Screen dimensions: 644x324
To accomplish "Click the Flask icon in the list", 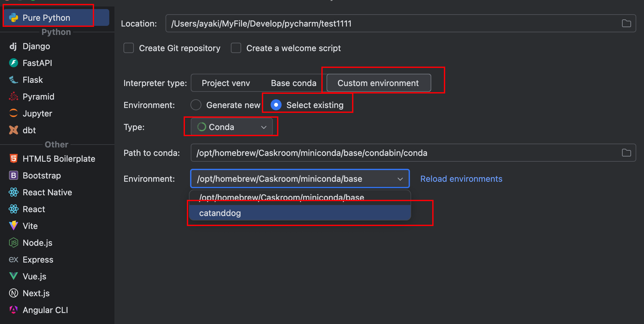I will pos(13,80).
